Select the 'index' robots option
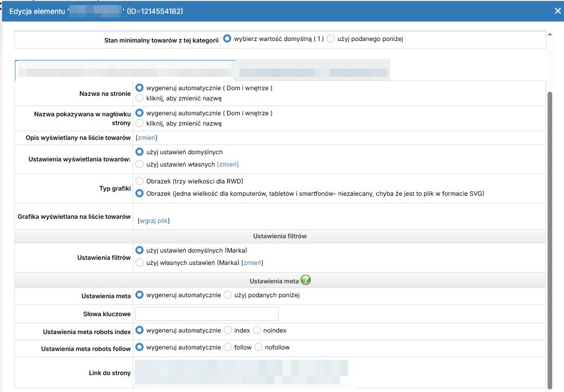The image size is (564, 392). [227, 330]
